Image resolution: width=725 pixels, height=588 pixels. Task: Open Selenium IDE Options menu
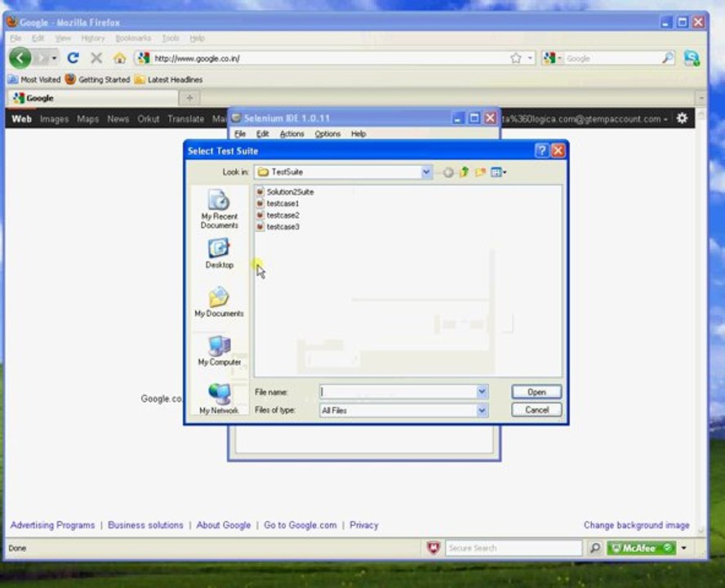[x=327, y=134]
